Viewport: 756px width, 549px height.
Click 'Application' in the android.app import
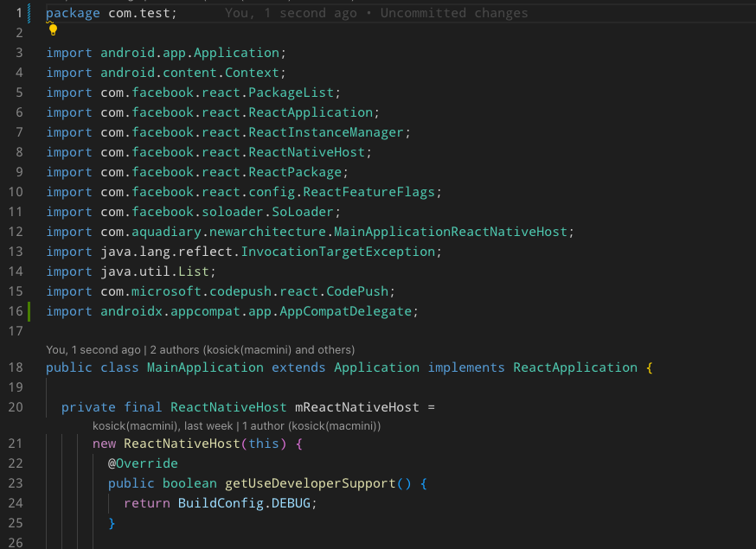click(x=236, y=53)
